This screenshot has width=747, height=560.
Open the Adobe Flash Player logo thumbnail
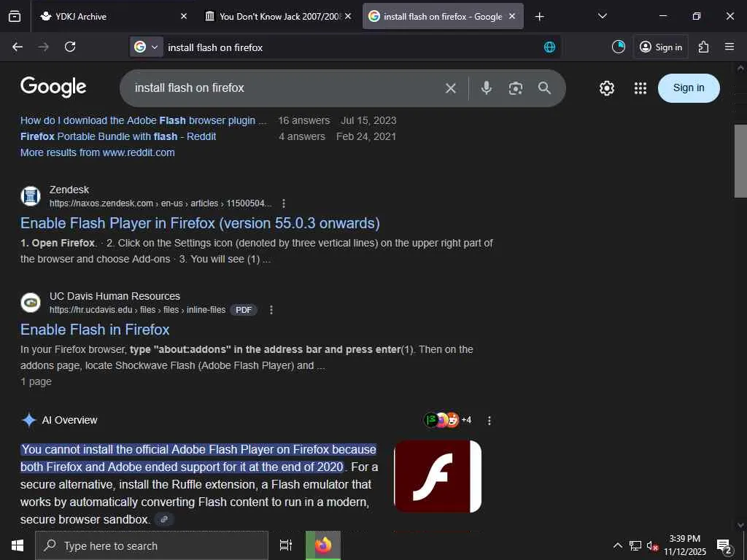pos(438,477)
